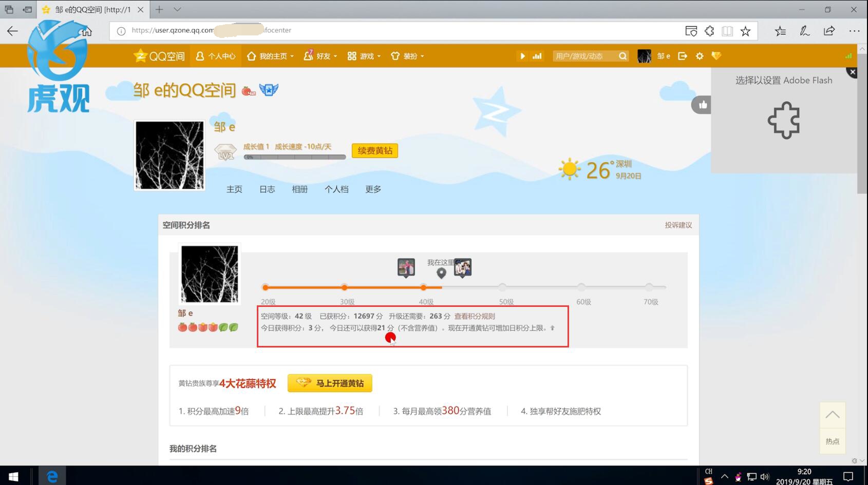Open the favorites list hub icon
This screenshot has width=868, height=485.
pos(781,31)
